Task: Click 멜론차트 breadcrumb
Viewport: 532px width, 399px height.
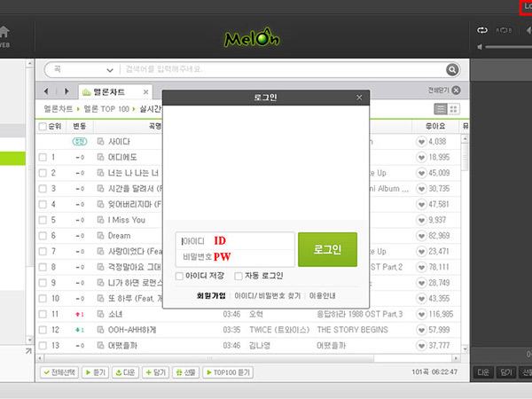Action: (58, 109)
